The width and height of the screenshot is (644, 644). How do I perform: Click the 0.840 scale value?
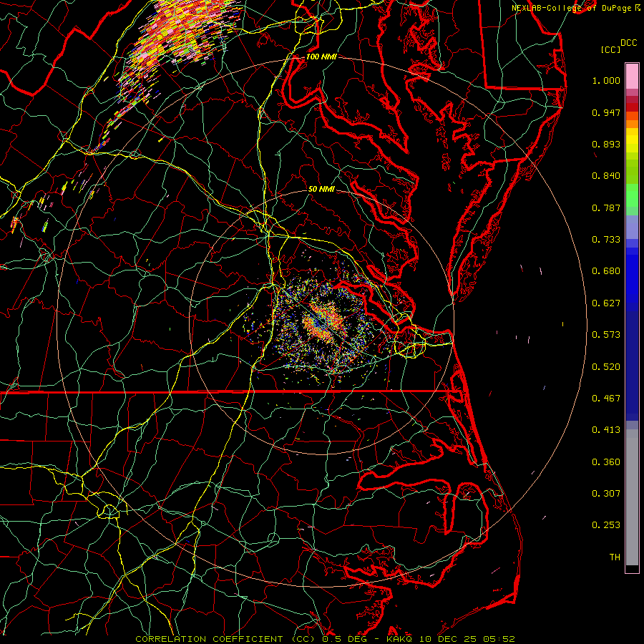click(606, 176)
